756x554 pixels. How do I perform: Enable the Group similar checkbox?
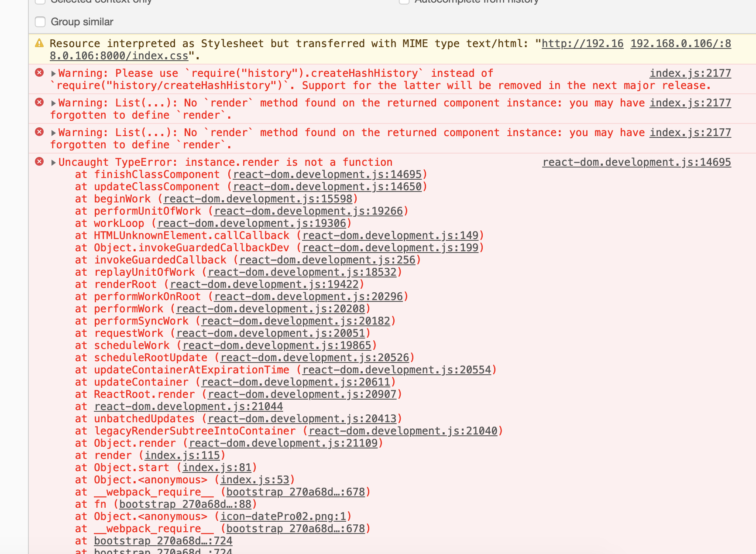pyautogui.click(x=40, y=21)
